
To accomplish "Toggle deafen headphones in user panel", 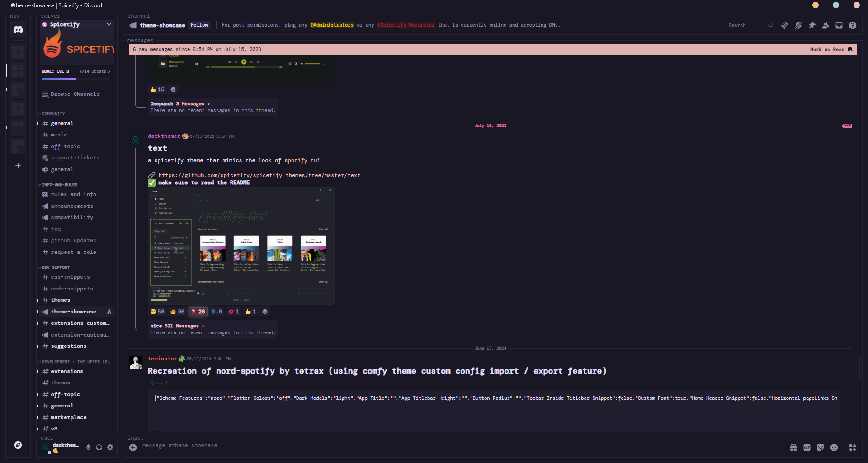I will (x=99, y=448).
